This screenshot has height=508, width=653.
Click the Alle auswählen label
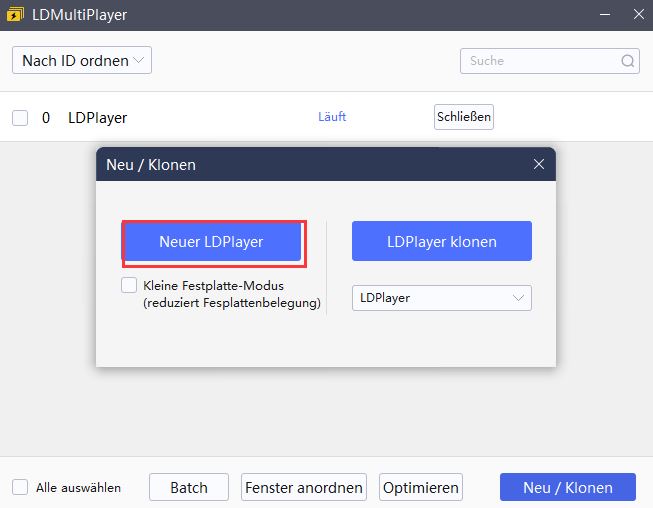[x=78, y=488]
